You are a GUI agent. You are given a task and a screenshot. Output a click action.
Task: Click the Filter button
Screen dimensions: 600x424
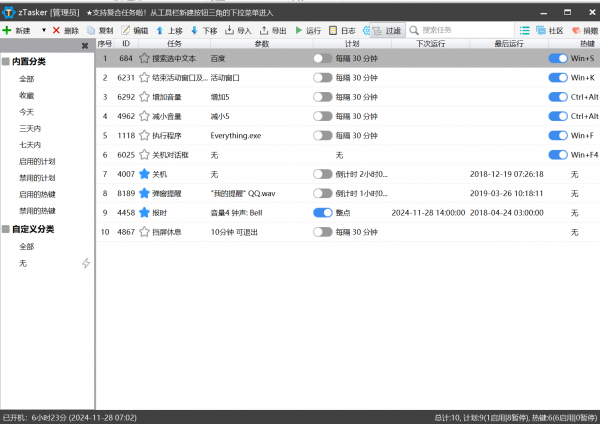coord(387,30)
